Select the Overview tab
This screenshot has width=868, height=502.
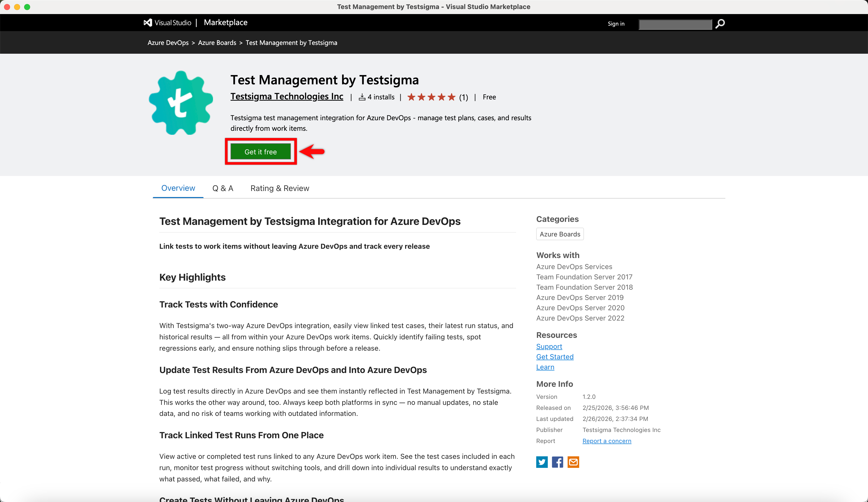pyautogui.click(x=178, y=188)
